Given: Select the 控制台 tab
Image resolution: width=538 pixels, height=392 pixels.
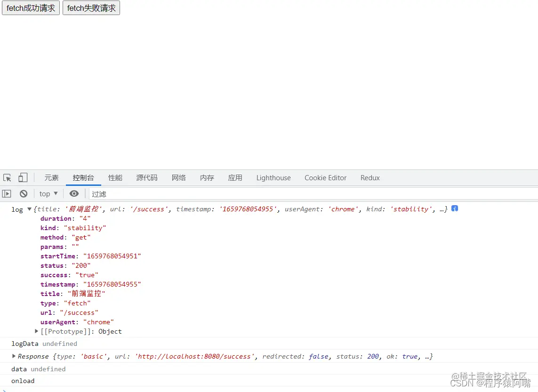Looking at the screenshot, I should (x=83, y=178).
